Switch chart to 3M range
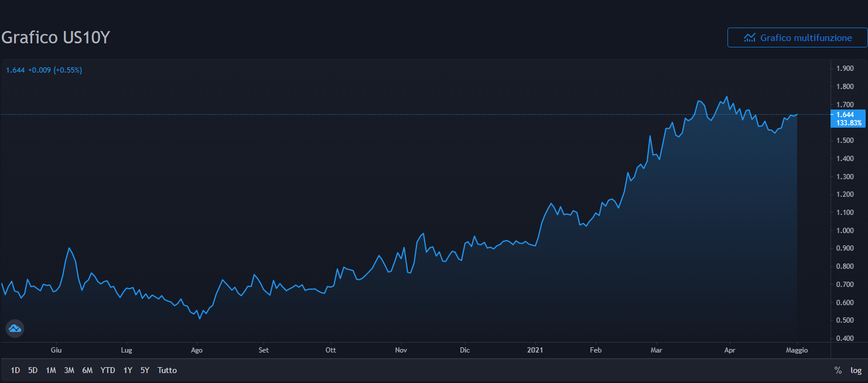 point(69,370)
